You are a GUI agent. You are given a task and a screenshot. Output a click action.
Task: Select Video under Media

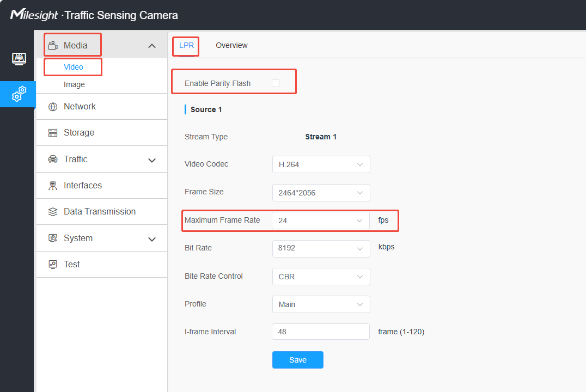pyautogui.click(x=73, y=67)
